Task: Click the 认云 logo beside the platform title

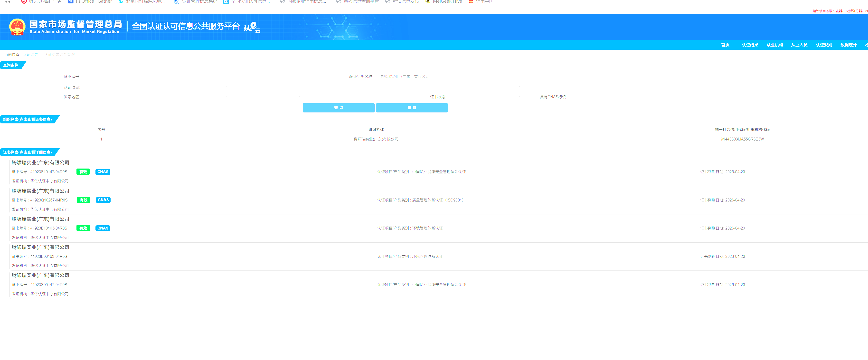Action: click(252, 27)
